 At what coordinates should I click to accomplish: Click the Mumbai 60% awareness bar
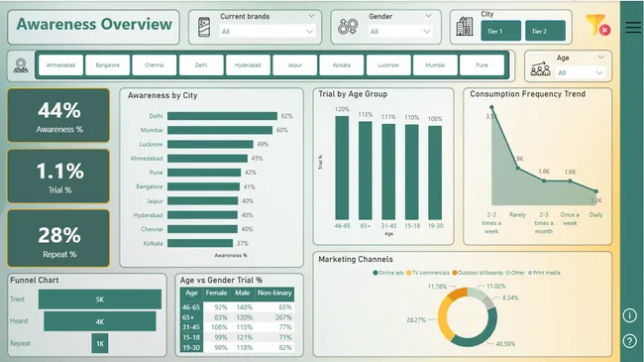[220, 130]
